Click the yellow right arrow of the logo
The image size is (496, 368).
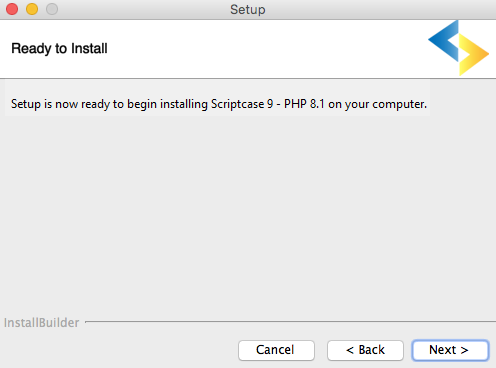[x=475, y=55]
